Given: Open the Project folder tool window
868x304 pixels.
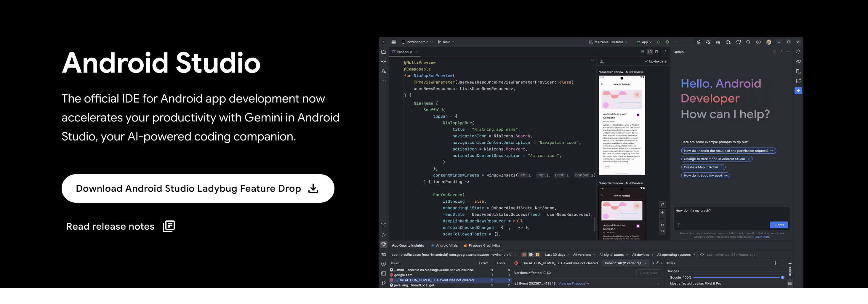Looking at the screenshot, I should (x=383, y=52).
